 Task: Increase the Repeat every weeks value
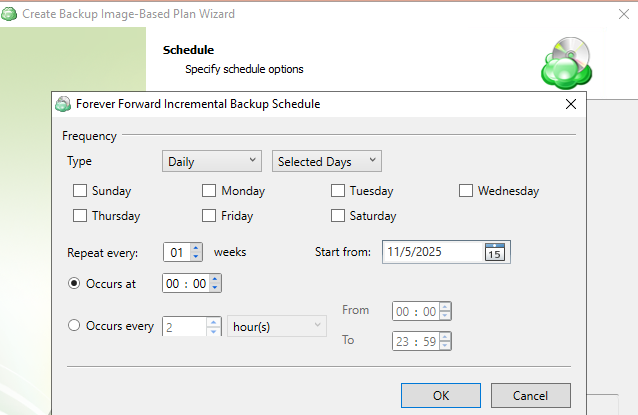(x=196, y=248)
